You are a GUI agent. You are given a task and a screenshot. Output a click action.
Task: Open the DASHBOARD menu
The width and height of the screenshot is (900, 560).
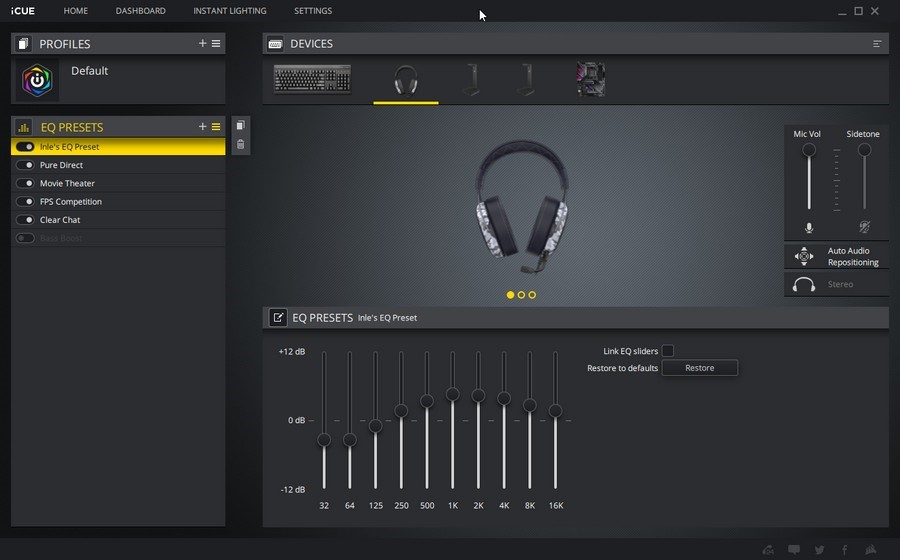(141, 10)
